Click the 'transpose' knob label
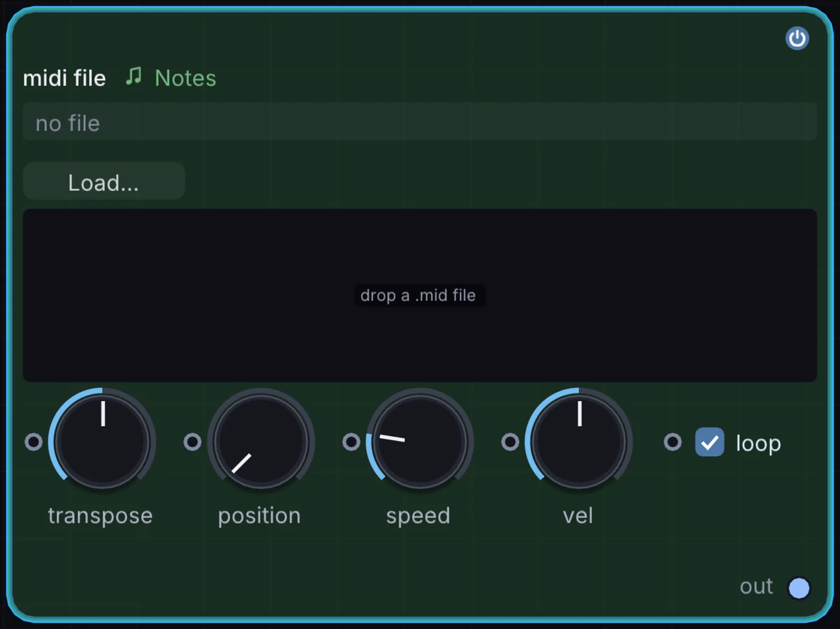This screenshot has height=629, width=840. (x=101, y=516)
